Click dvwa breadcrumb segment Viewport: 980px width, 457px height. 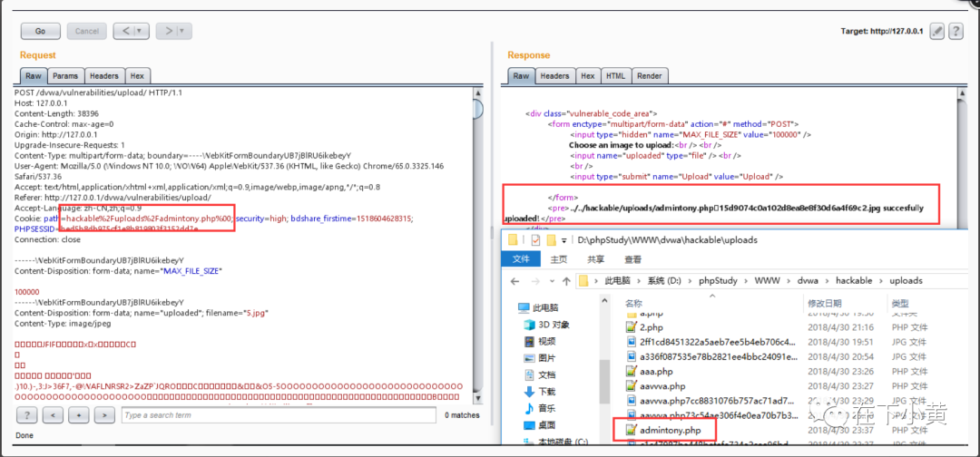click(808, 281)
